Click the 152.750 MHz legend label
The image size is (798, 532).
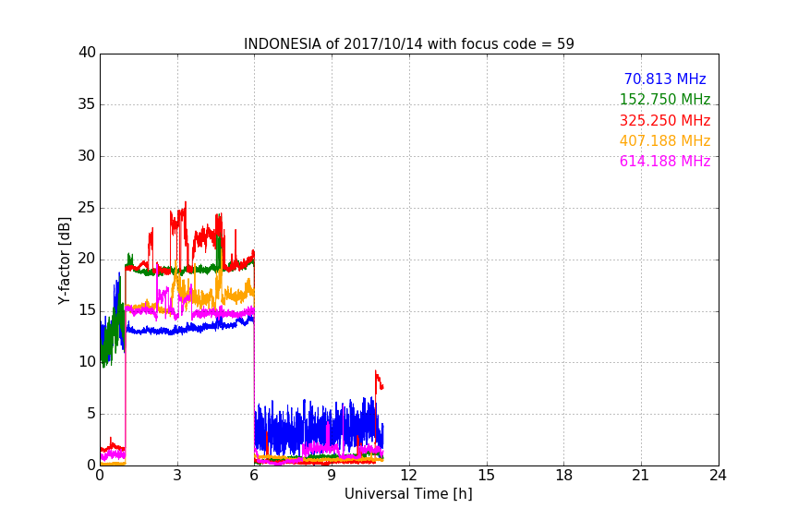(x=665, y=99)
